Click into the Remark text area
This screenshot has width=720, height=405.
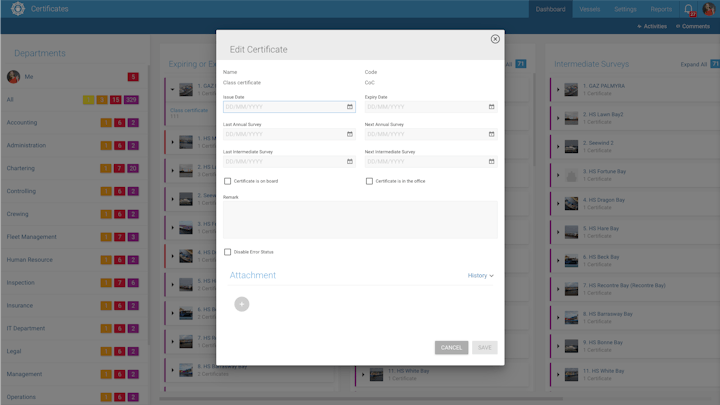click(360, 219)
